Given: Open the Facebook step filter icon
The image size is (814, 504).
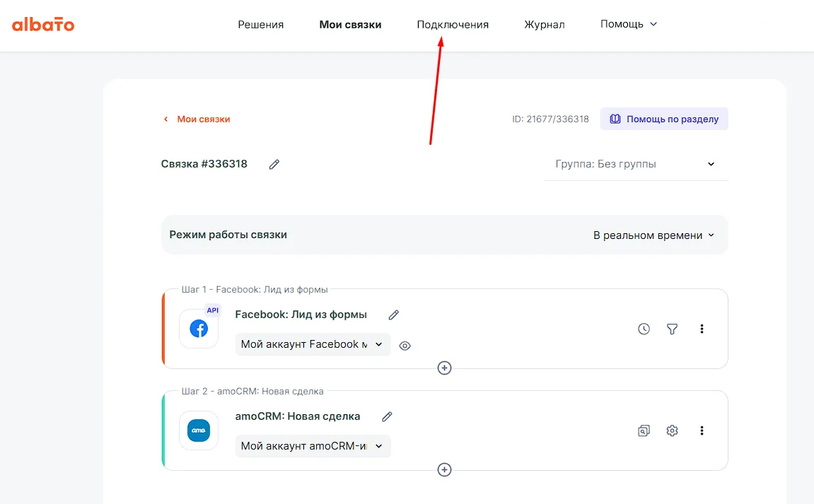Looking at the screenshot, I should point(673,329).
